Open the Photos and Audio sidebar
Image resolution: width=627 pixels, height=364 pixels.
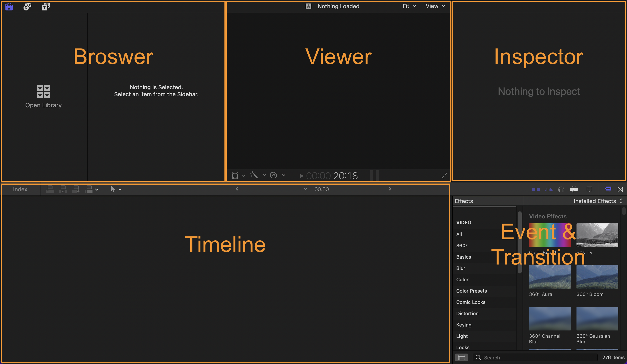coord(27,7)
